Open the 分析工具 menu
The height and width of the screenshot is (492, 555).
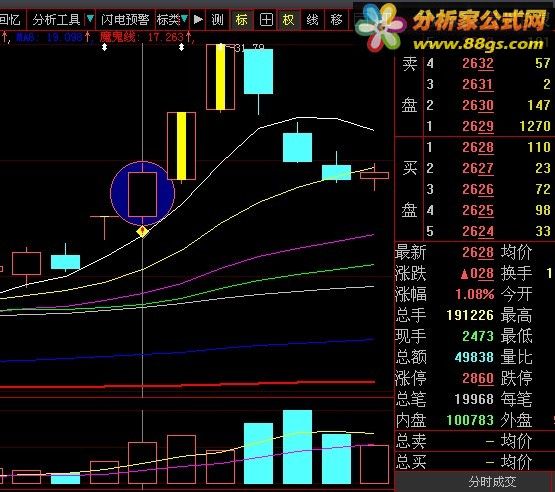pyautogui.click(x=56, y=19)
